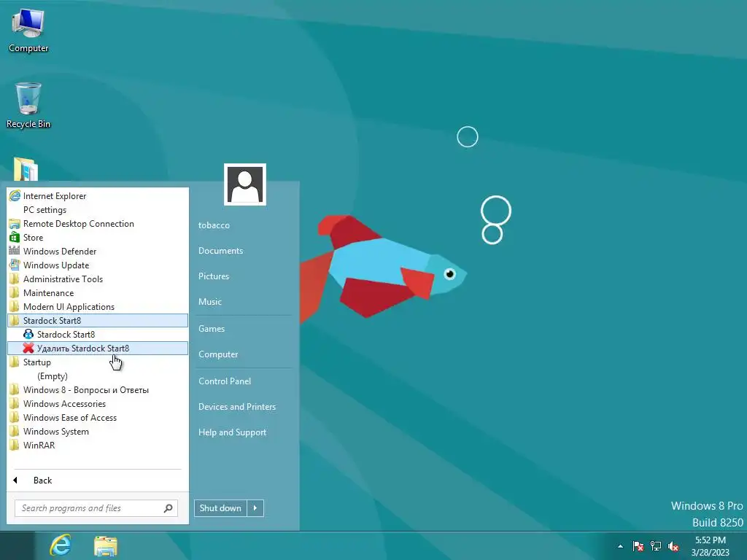Open Control Panel
Screen dimensions: 747x560
click(x=225, y=381)
